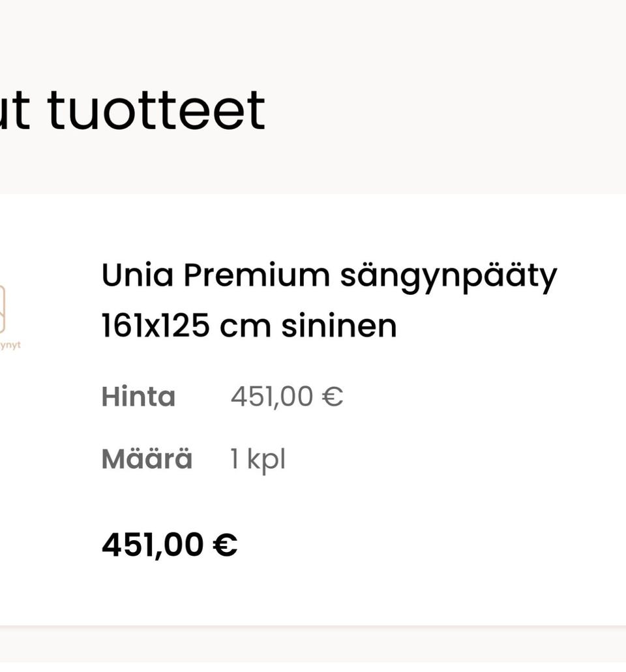Open the Unia Premium sängynpääty product link
This screenshot has height=672, width=626.
(329, 276)
